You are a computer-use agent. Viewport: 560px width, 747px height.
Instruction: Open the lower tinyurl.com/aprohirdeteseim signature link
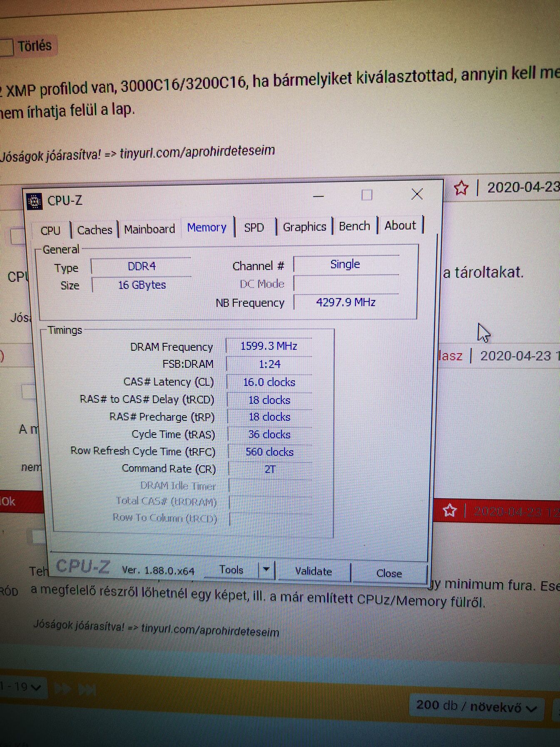[210, 629]
